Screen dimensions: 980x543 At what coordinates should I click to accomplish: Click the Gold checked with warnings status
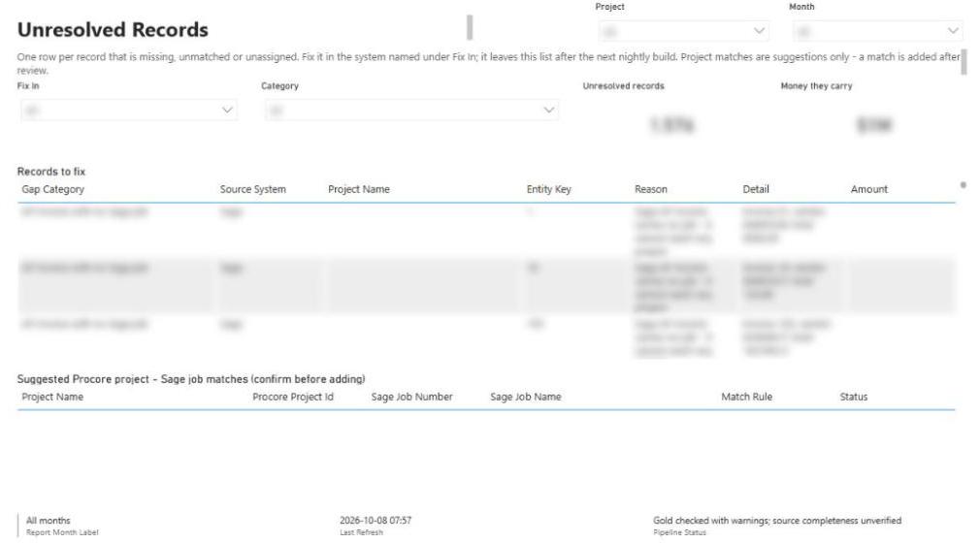777,521
